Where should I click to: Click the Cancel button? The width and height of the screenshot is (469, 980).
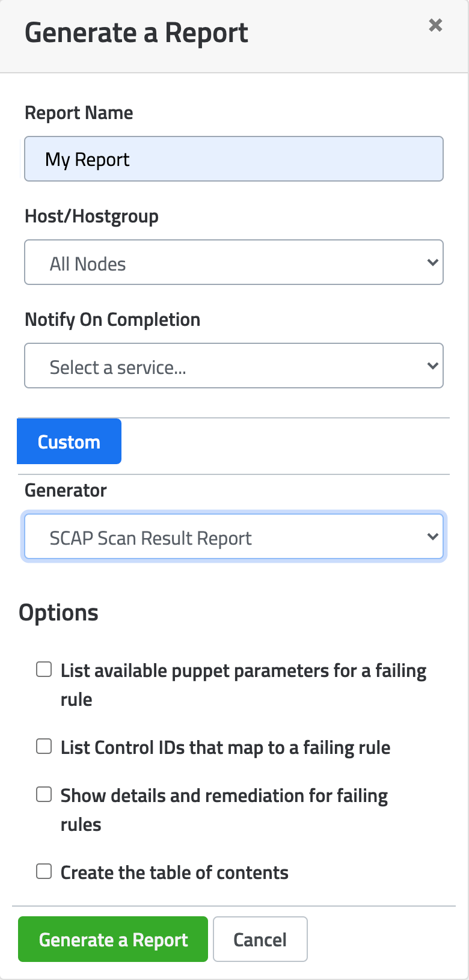(260, 939)
